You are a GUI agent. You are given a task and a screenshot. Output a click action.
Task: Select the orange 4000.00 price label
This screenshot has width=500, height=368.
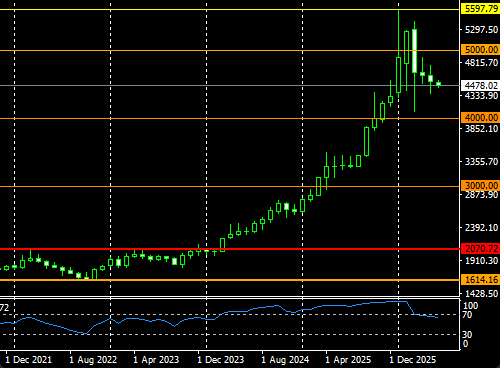[480, 118]
